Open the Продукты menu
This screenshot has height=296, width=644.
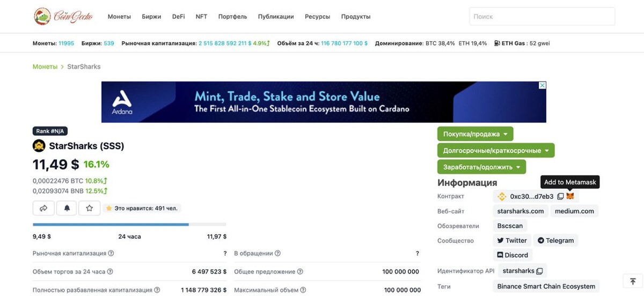tap(356, 17)
